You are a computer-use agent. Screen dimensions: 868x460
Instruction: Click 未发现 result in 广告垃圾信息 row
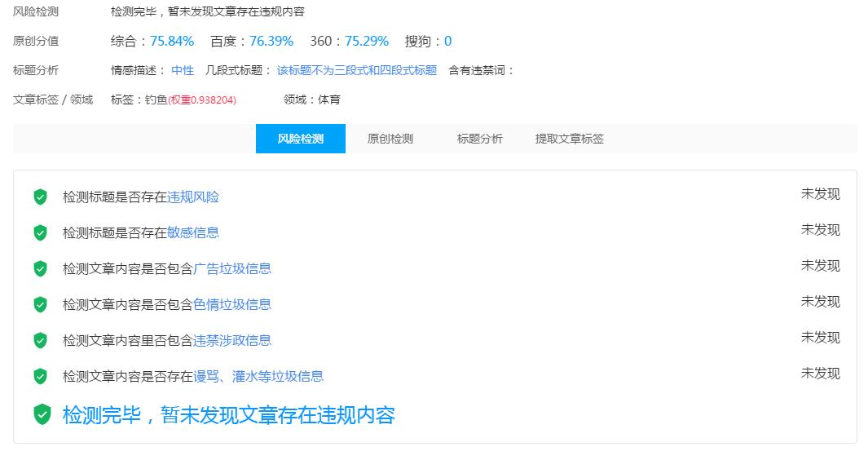821,266
